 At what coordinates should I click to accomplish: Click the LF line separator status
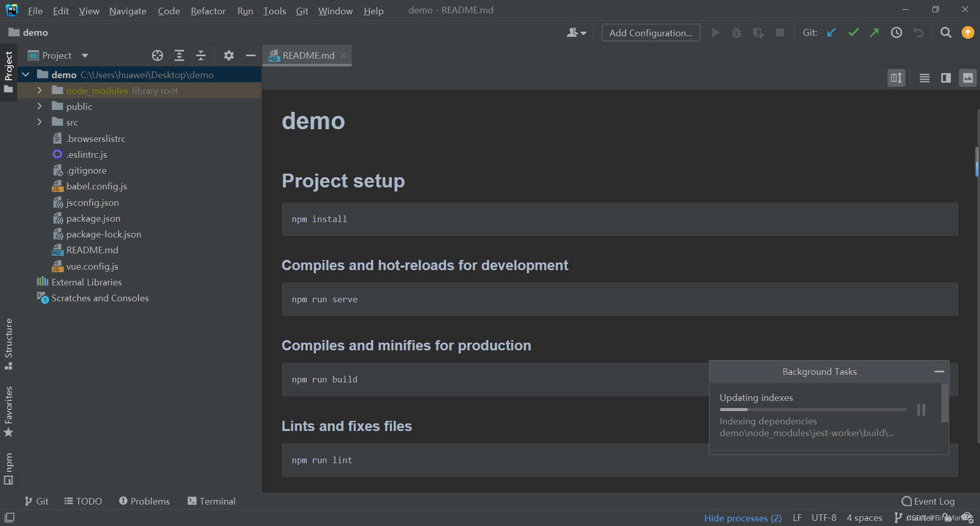tap(797, 518)
